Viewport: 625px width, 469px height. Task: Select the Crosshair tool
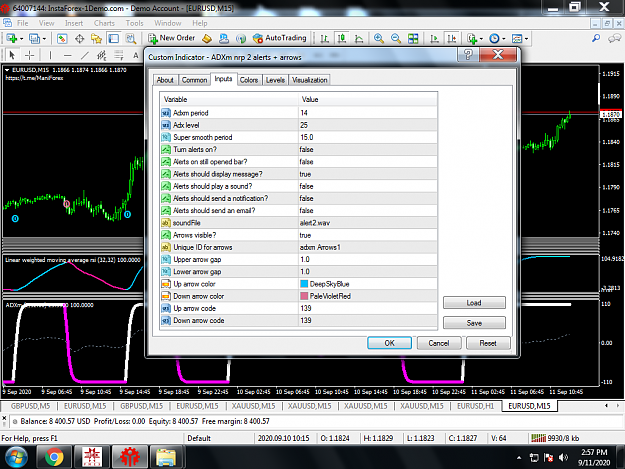tap(29, 55)
